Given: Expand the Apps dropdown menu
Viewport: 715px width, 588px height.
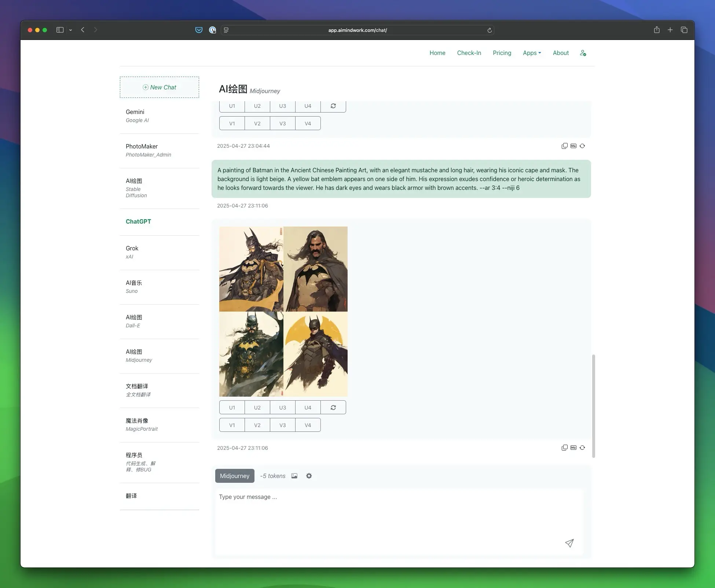Looking at the screenshot, I should pyautogui.click(x=532, y=53).
